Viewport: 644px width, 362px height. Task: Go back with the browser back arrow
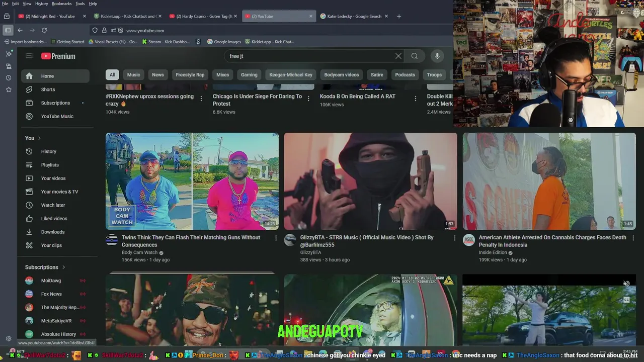tap(20, 30)
